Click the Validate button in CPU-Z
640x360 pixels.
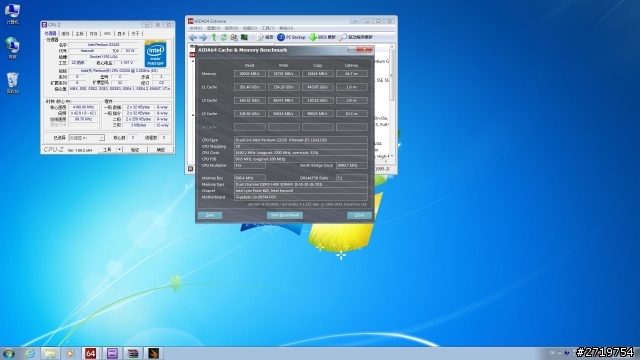(135, 150)
